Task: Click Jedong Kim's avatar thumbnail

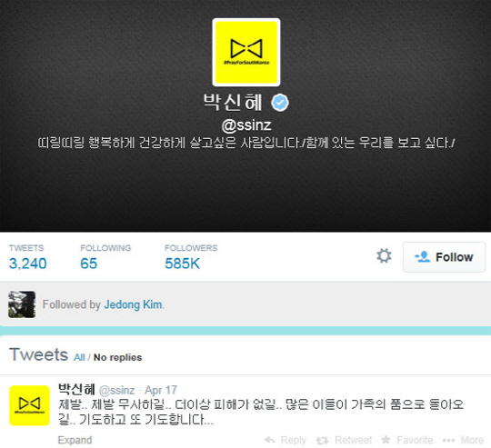Action: click(22, 304)
